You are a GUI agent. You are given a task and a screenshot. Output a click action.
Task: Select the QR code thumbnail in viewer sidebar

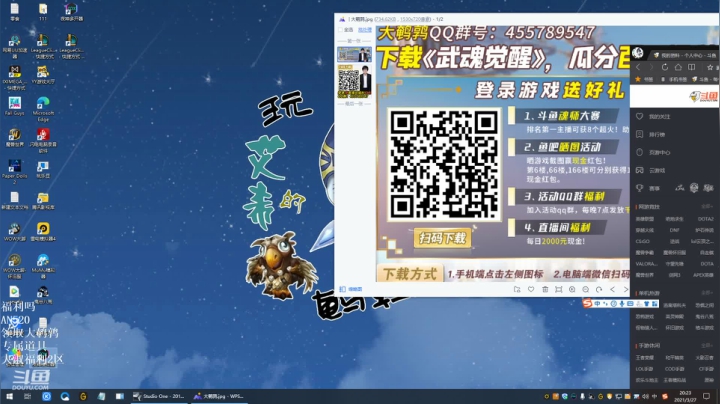[354, 81]
